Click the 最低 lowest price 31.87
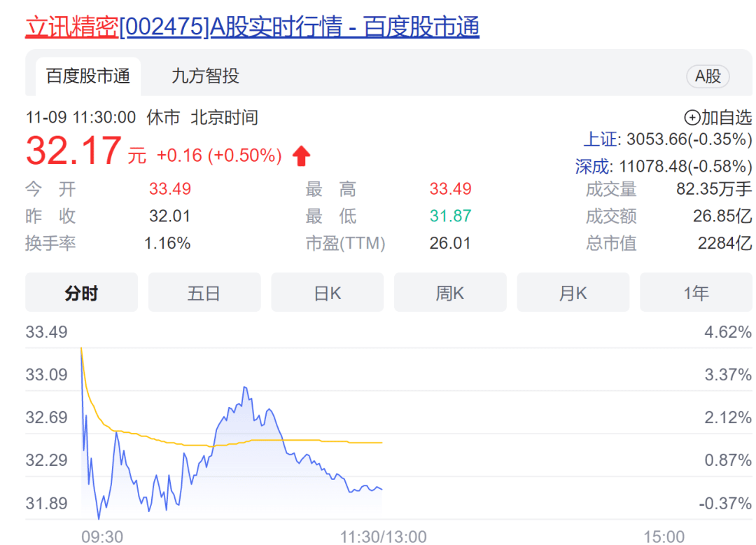756x545 pixels. (451, 216)
